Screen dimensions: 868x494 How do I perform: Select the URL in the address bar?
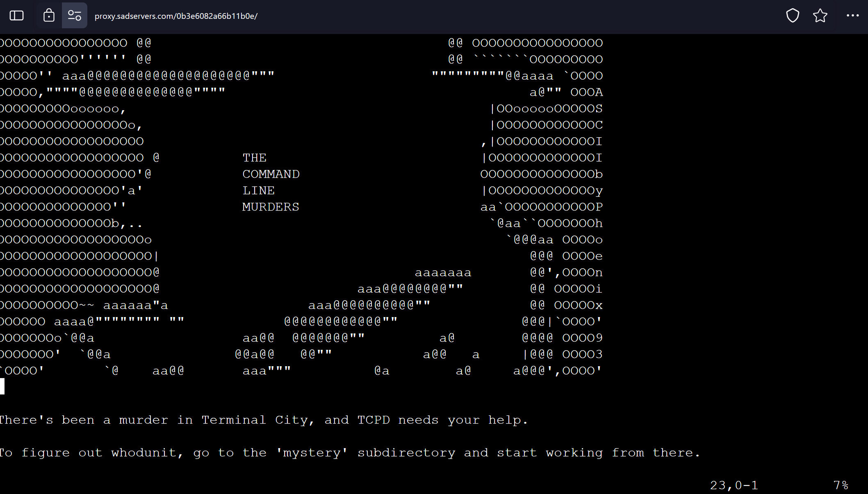[x=176, y=16]
